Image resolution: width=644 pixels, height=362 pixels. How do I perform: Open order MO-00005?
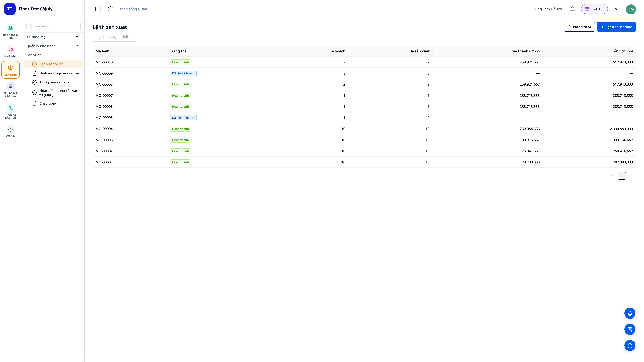[104, 118]
